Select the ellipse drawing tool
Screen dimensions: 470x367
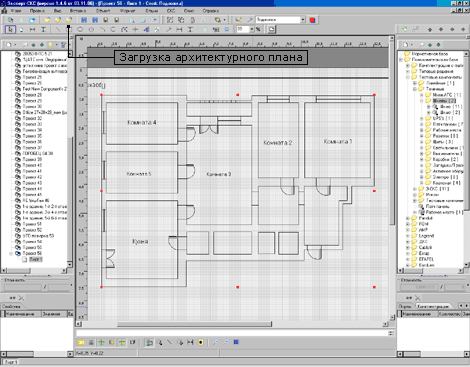point(80,30)
